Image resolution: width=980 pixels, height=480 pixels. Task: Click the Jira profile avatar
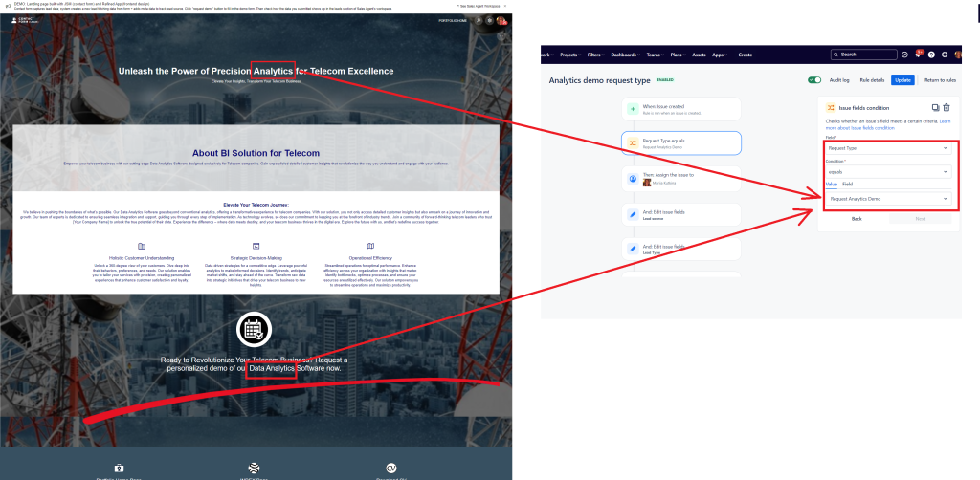pyautogui.click(x=958, y=55)
